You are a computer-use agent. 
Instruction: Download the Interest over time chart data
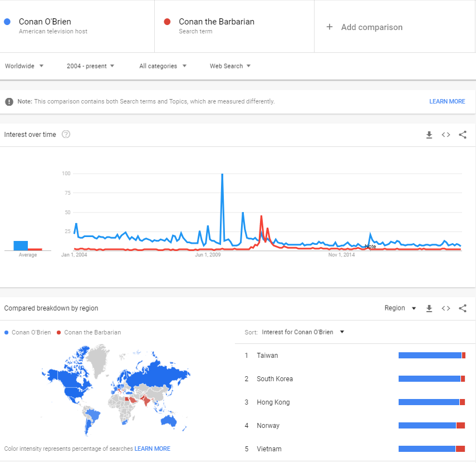click(x=429, y=135)
